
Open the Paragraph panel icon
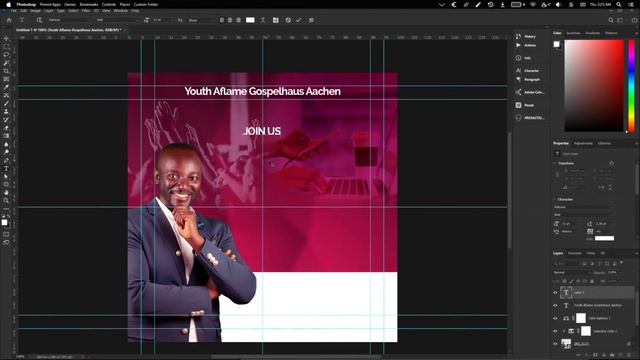[x=518, y=80]
